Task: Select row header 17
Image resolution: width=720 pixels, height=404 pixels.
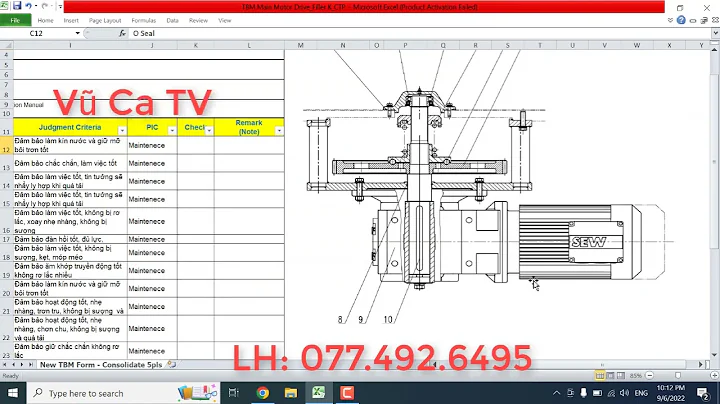Action: click(6, 239)
